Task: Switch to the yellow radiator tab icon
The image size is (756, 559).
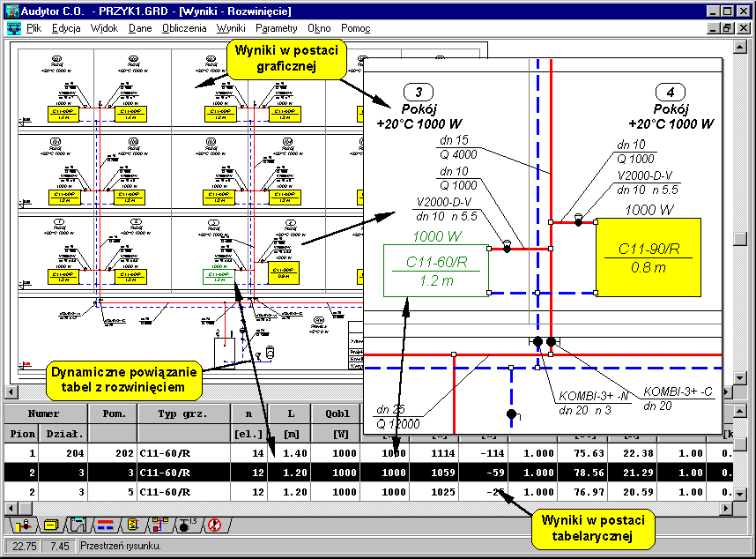Action: [51, 525]
